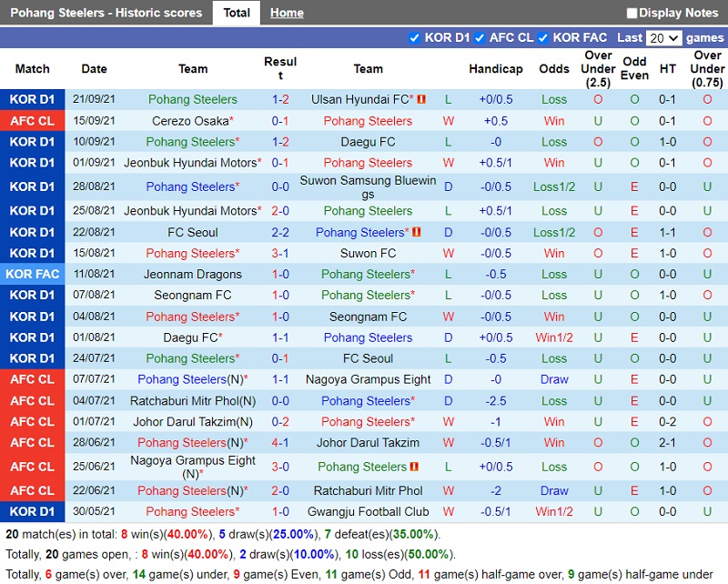
Task: Open Gwangju Football Club team link
Action: point(368,511)
